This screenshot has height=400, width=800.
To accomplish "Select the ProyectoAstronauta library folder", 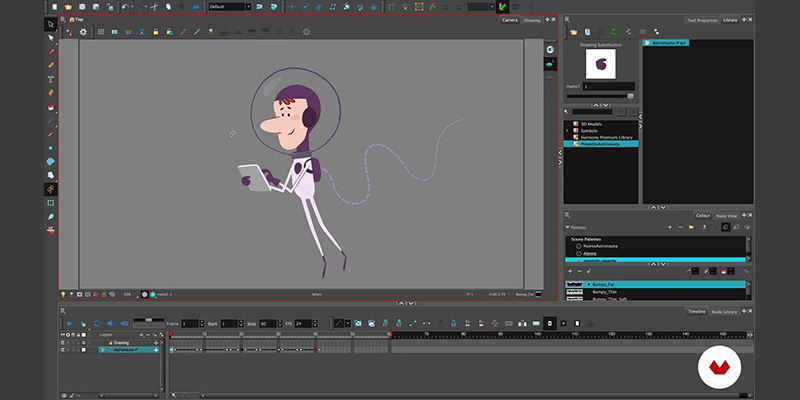I will tap(600, 144).
